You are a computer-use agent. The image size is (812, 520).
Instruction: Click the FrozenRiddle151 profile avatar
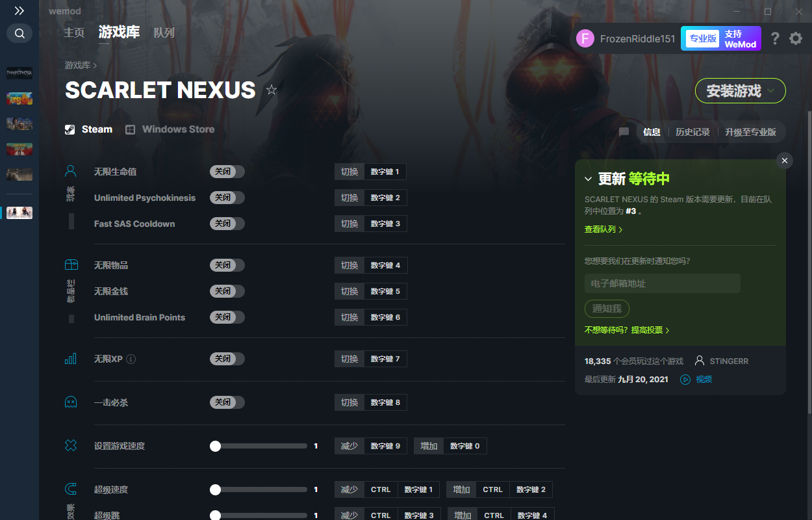[x=585, y=38]
